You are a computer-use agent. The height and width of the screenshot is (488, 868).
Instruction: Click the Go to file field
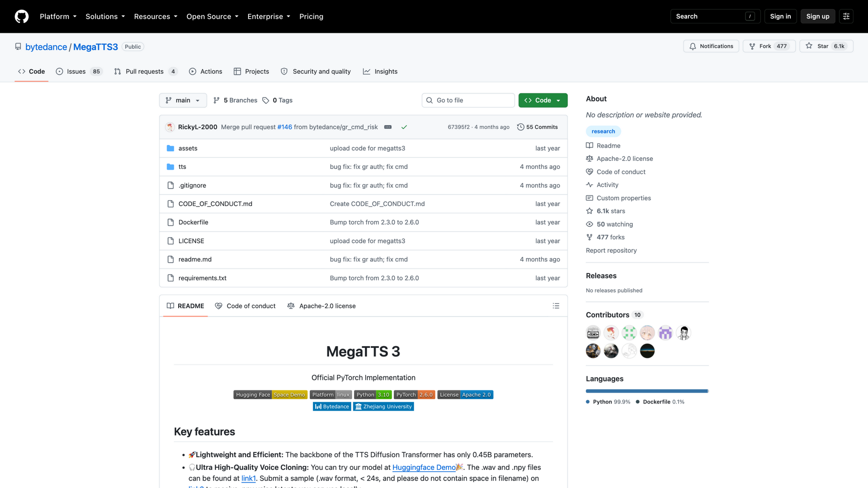tap(468, 100)
